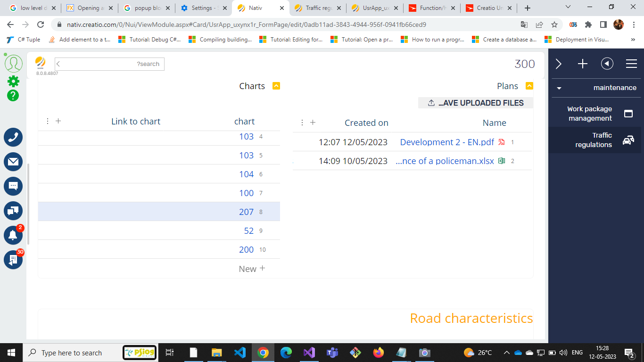Open the email envelope panel icon
Image resolution: width=644 pixels, height=362 pixels.
(x=13, y=162)
